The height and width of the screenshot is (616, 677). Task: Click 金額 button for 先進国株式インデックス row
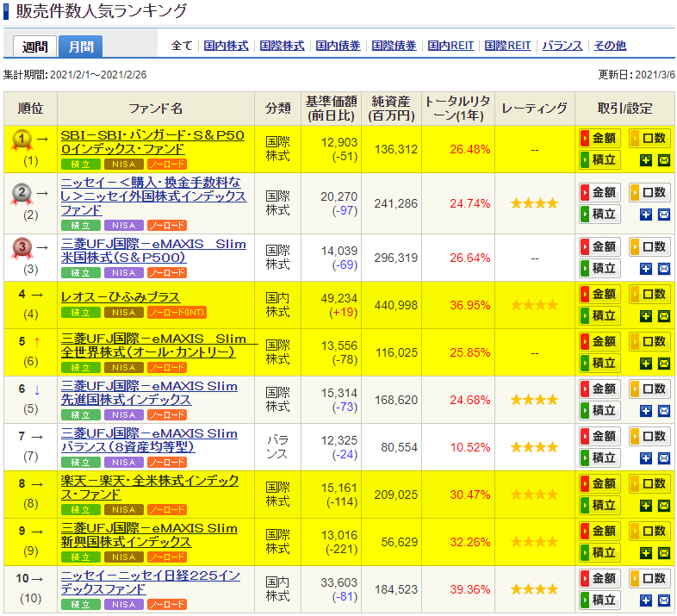tap(599, 389)
